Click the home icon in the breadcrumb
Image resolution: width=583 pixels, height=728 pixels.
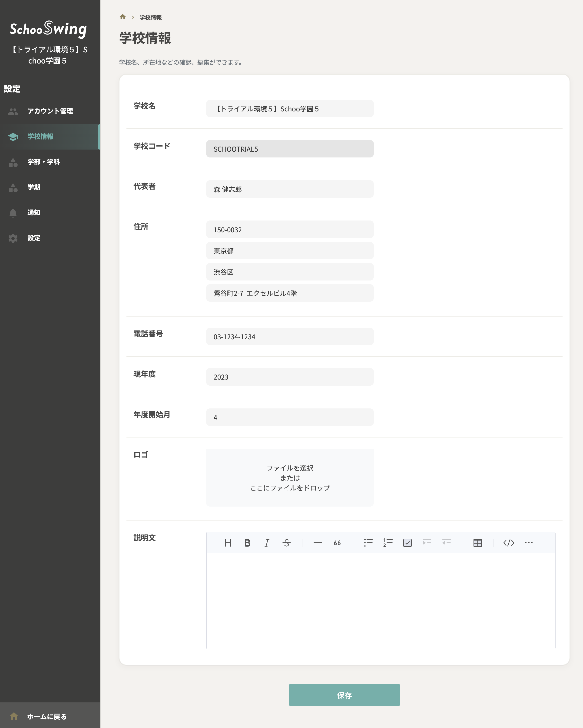click(x=122, y=17)
